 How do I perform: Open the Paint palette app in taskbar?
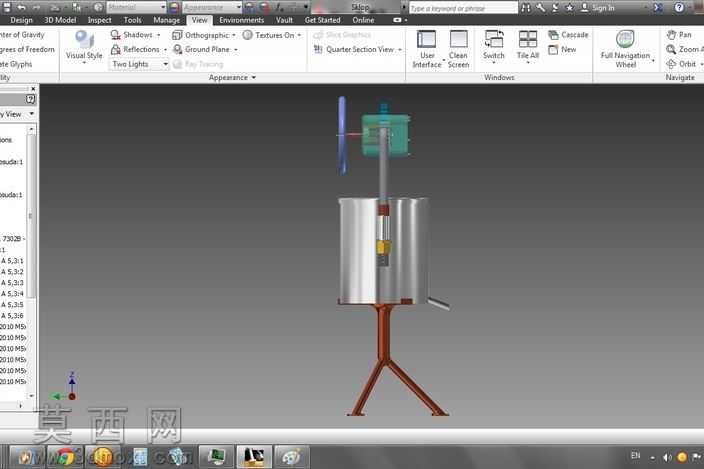coord(291,456)
